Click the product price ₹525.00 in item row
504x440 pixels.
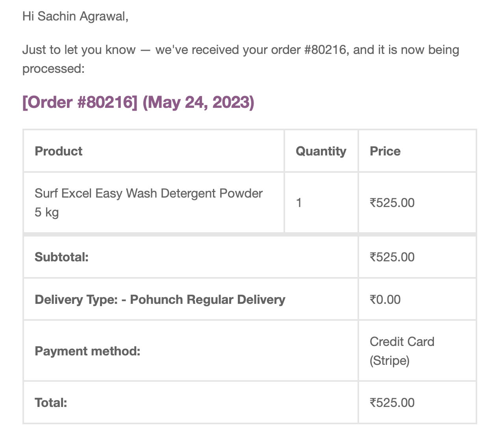pos(392,203)
